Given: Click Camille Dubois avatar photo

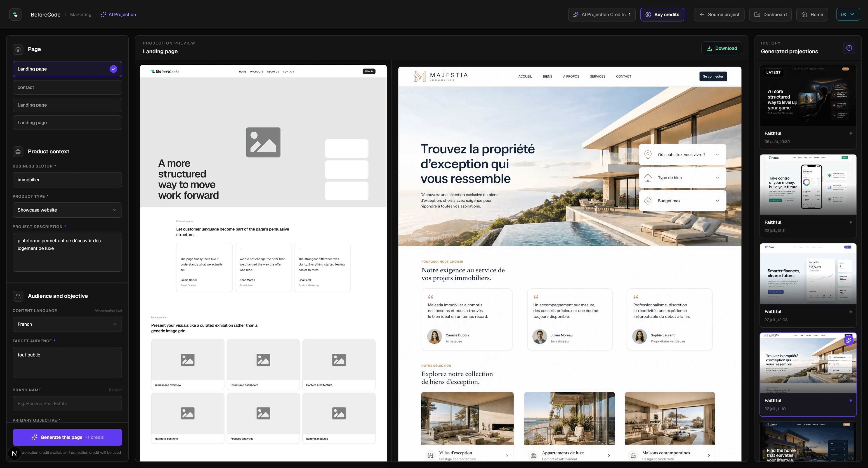Looking at the screenshot, I should pyautogui.click(x=434, y=337).
